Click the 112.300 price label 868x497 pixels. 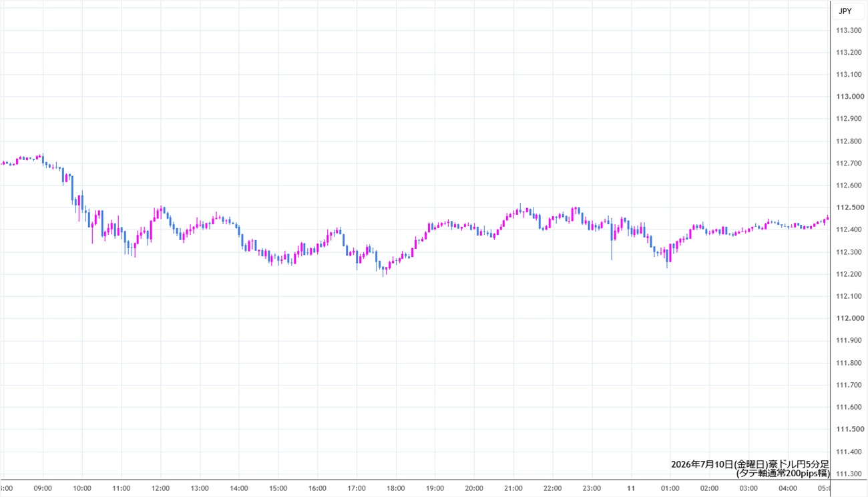pyautogui.click(x=848, y=252)
